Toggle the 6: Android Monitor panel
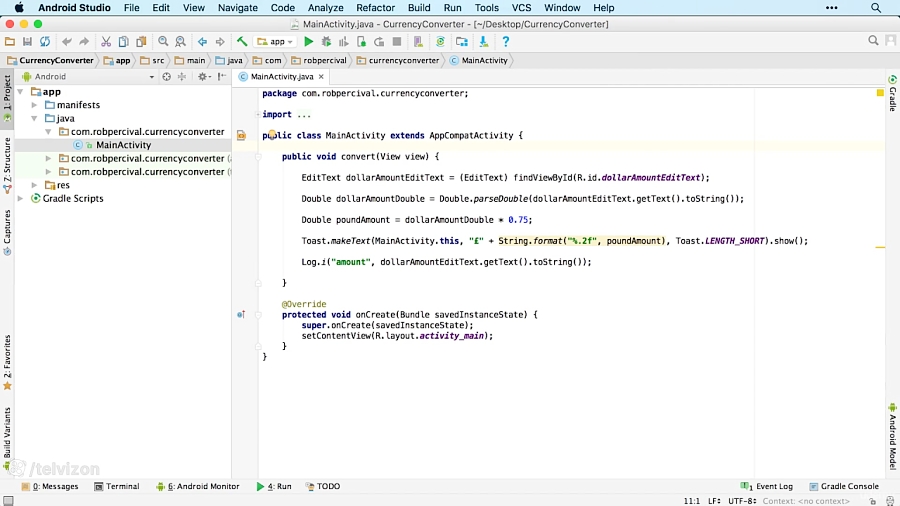This screenshot has width=900, height=506. click(197, 487)
